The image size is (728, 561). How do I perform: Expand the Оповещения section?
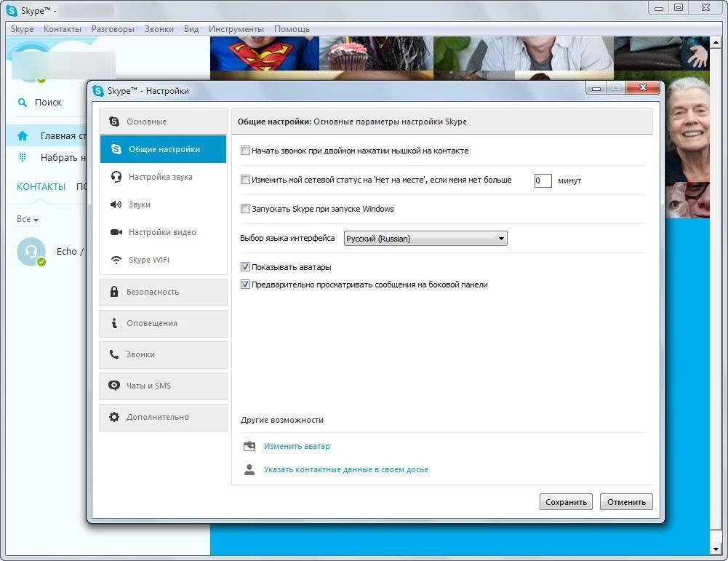pos(163,323)
